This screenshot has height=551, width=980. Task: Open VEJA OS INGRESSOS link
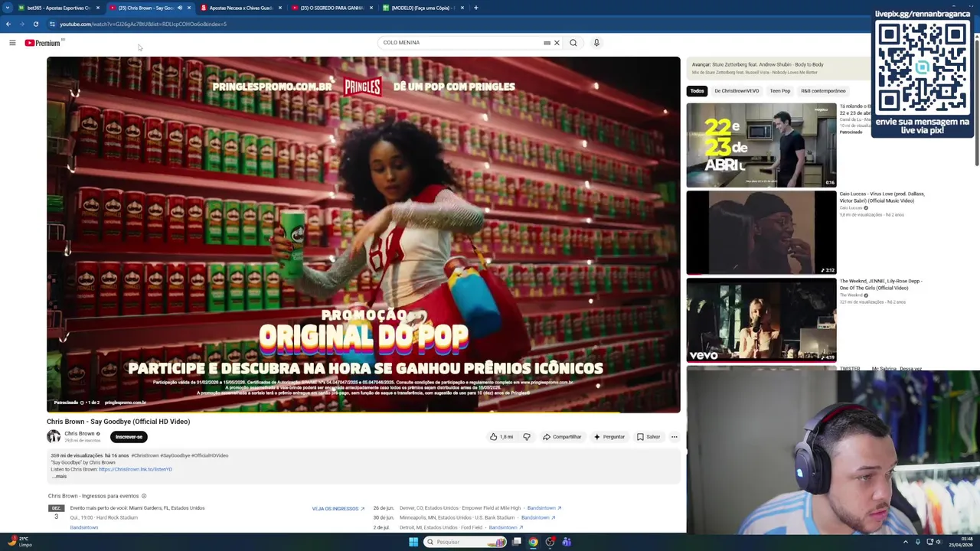coord(338,509)
